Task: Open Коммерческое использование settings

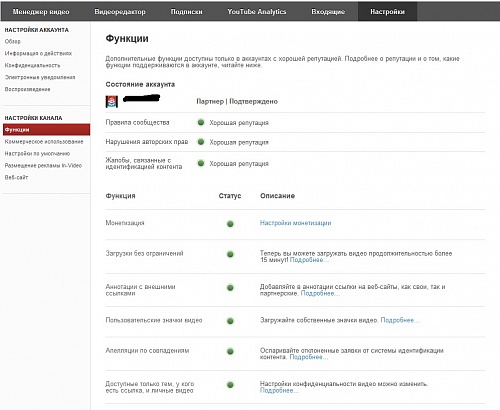Action: point(44,142)
